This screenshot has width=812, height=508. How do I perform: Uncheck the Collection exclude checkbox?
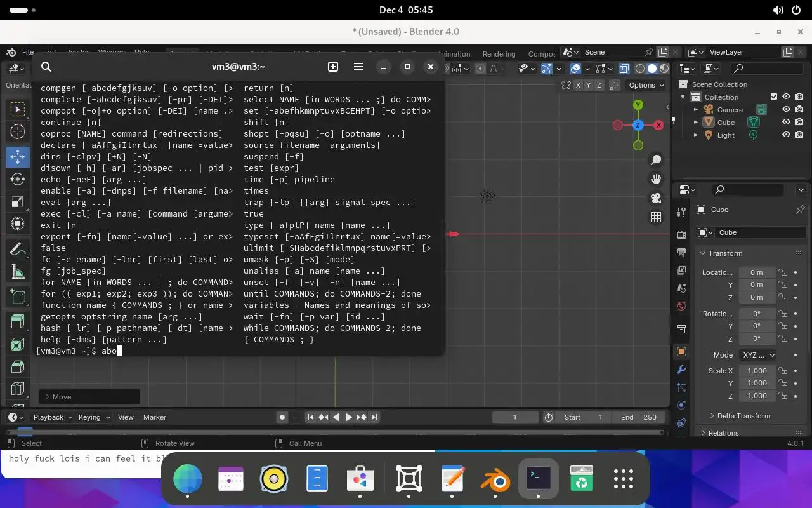[774, 97]
